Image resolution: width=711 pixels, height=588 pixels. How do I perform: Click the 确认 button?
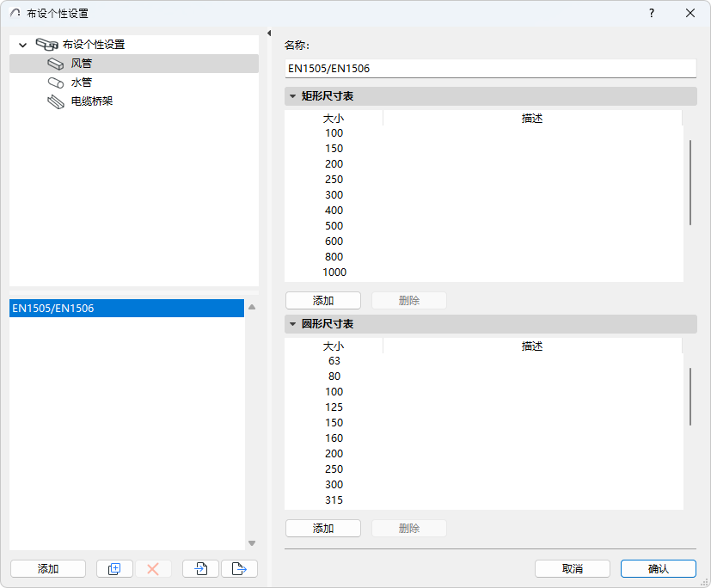click(x=659, y=568)
